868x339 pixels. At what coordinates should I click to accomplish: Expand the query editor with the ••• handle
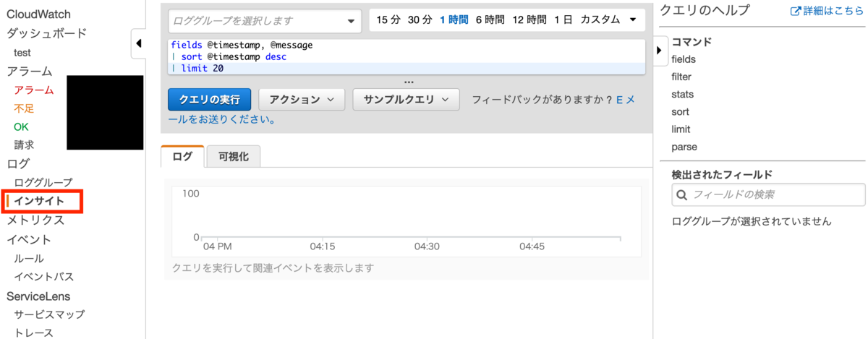tap(409, 81)
